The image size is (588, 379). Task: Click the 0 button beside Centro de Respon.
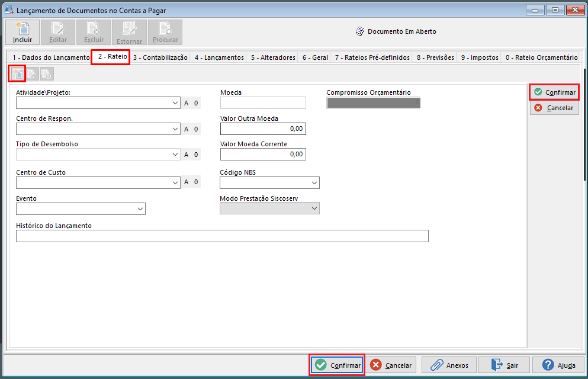coord(196,129)
